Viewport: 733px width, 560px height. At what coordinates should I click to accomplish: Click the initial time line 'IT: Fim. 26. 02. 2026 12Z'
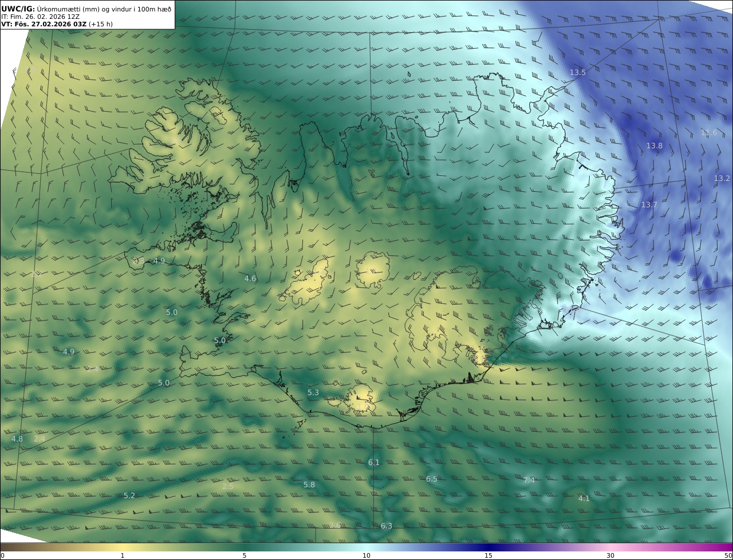click(x=40, y=17)
